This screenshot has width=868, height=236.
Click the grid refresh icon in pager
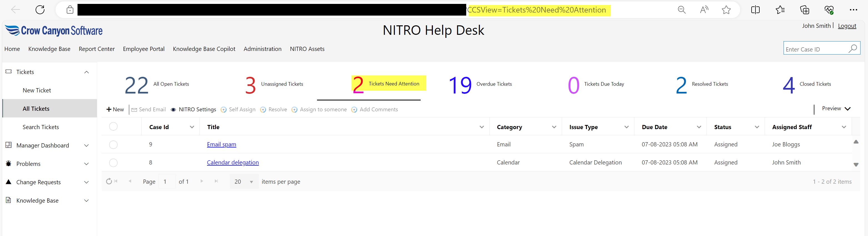109,181
